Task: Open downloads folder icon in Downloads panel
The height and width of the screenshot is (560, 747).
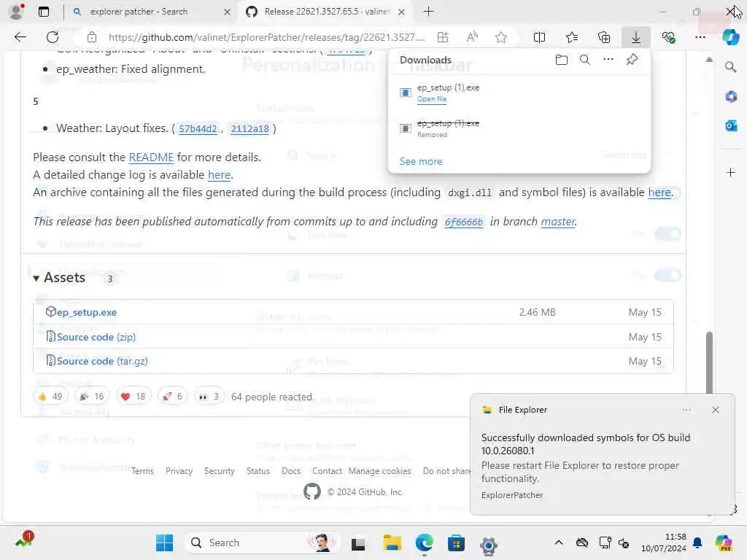Action: [x=562, y=60]
